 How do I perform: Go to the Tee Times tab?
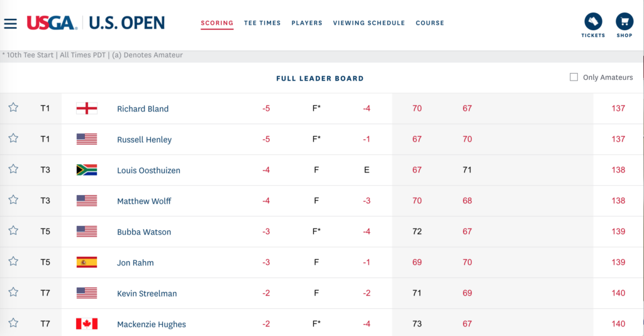click(262, 23)
